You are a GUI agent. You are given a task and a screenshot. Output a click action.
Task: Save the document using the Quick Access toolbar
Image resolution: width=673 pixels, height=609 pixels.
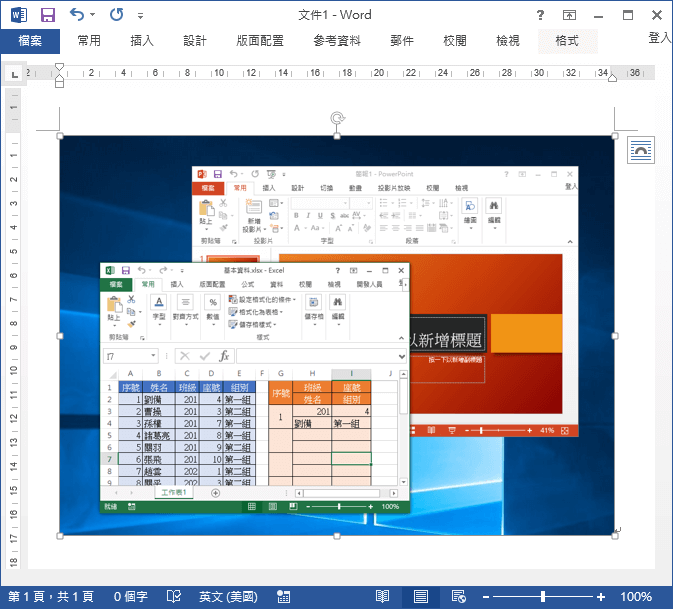point(48,15)
